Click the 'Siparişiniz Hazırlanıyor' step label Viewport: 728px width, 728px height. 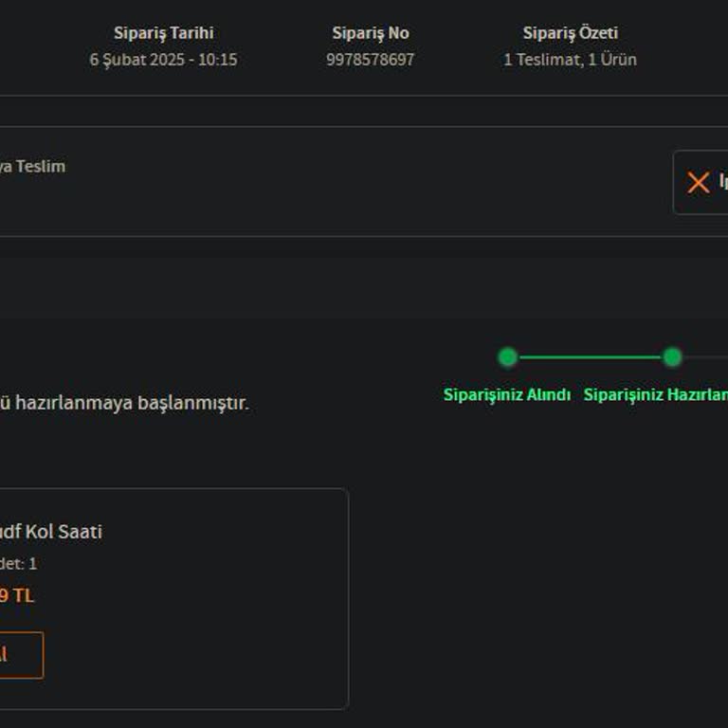click(x=654, y=395)
